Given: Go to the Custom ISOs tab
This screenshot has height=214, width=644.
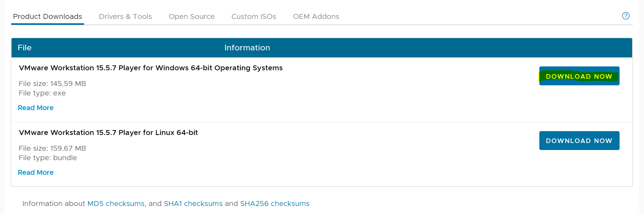Looking at the screenshot, I should pos(254,16).
